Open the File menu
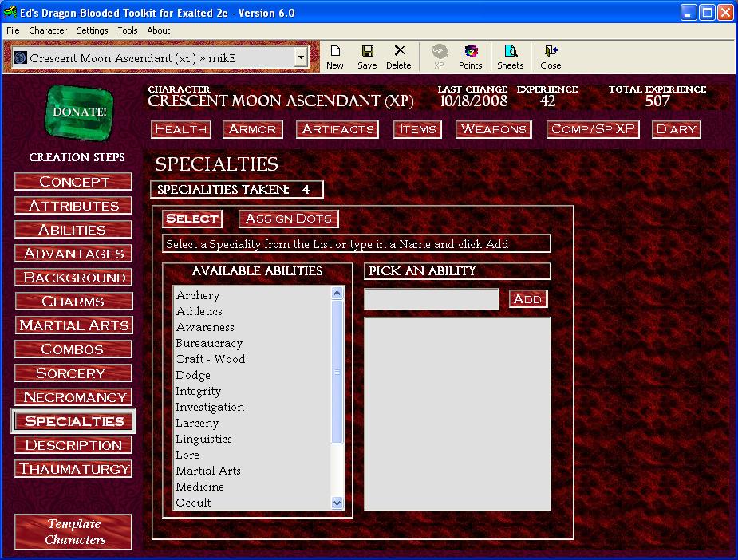The width and height of the screenshot is (738, 560). (x=13, y=30)
